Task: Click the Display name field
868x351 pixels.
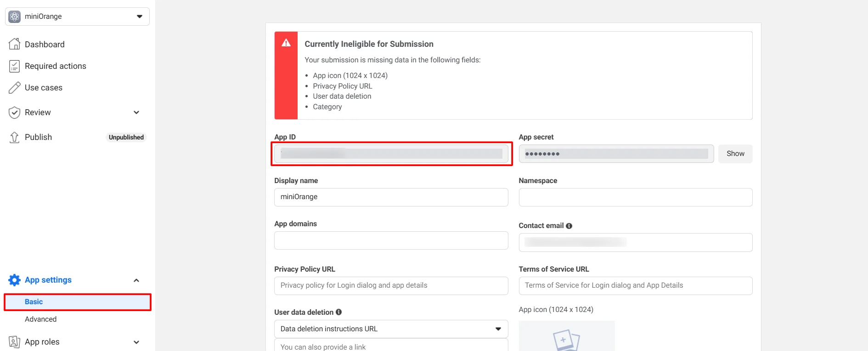Action: (391, 197)
